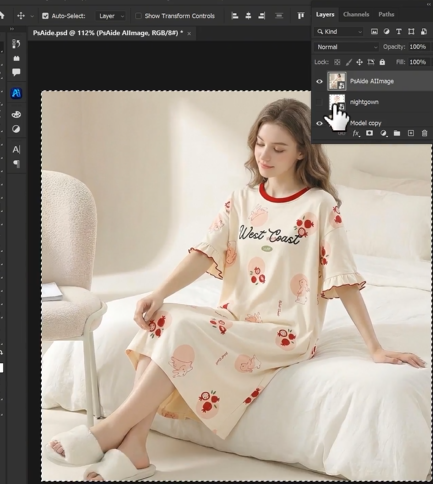Delete layer with trash icon
The image size is (433, 484).
(x=424, y=133)
